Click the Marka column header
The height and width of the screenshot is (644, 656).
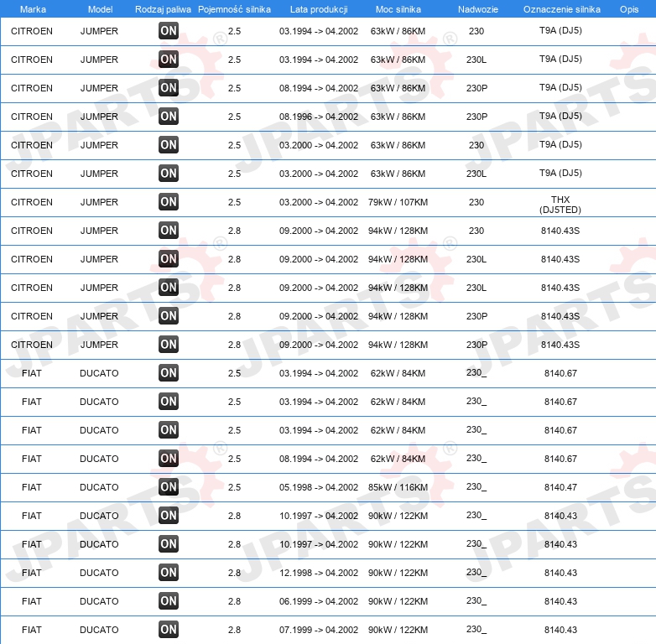pos(33,9)
